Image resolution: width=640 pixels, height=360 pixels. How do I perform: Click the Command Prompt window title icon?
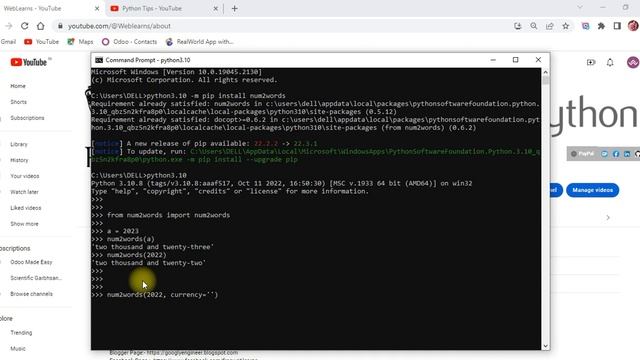point(99,60)
